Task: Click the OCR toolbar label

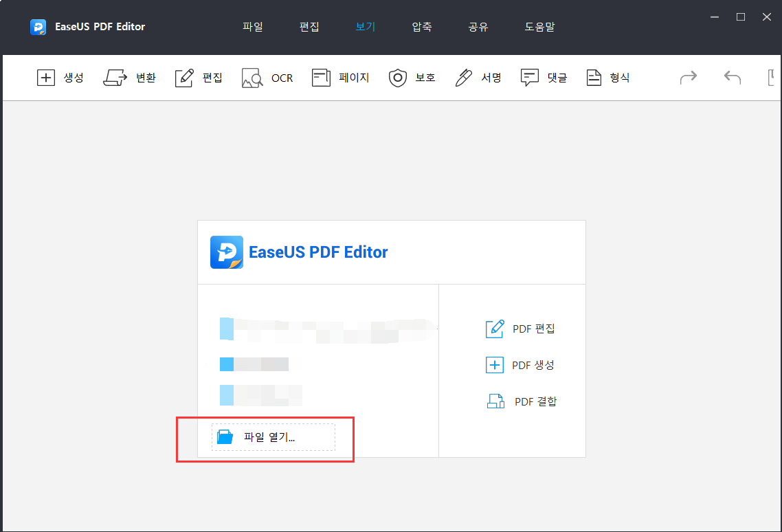Action: 282,78
